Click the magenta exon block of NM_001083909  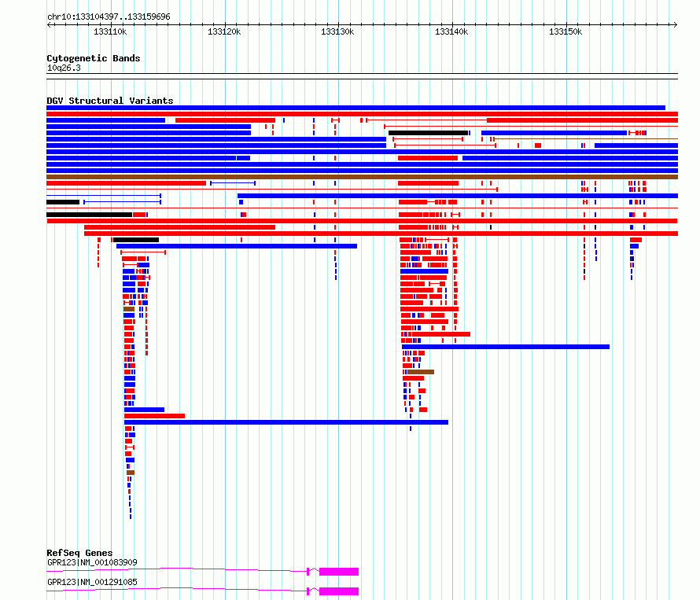pyautogui.click(x=339, y=572)
